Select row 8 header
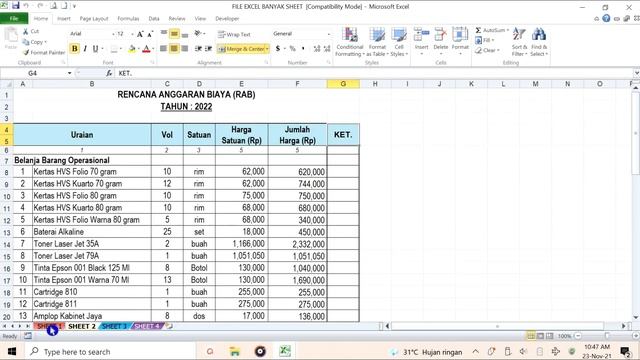This screenshot has height=360, width=640. click(x=7, y=172)
